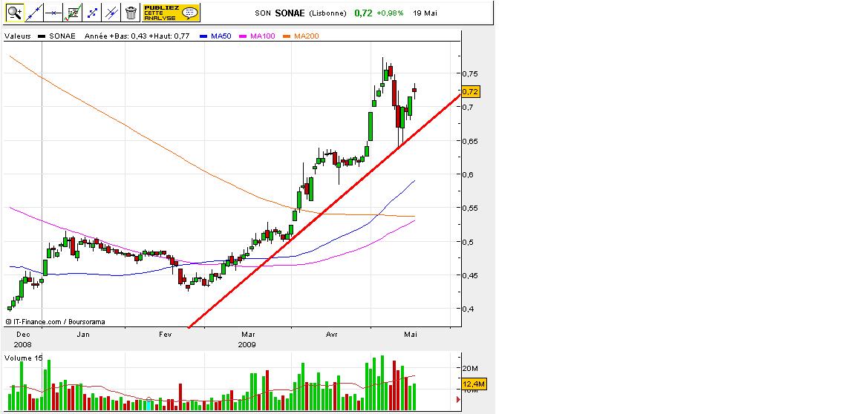This screenshot has height=414, width=868.
Task: Select the zoom magnifier tool
Action: click(x=14, y=12)
